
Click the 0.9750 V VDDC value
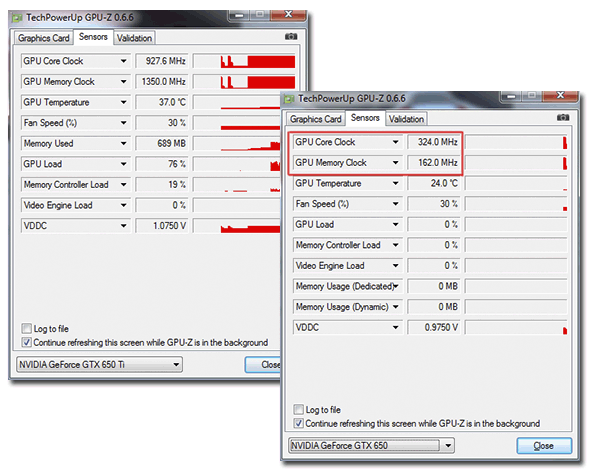pyautogui.click(x=434, y=327)
